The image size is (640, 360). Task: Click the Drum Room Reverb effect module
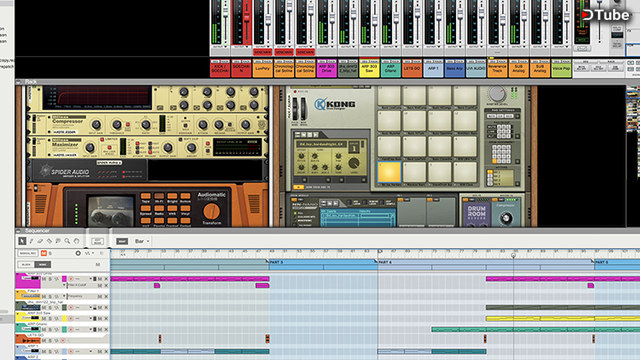(476, 214)
